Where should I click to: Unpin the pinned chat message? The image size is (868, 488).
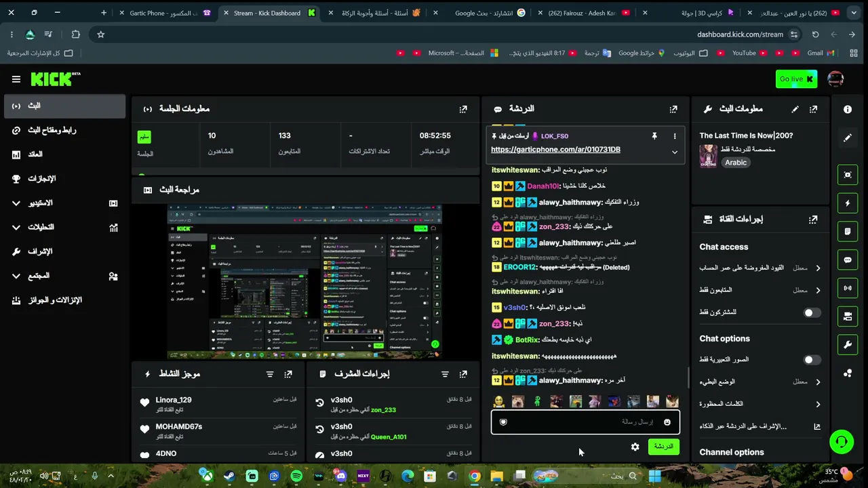pyautogui.click(x=654, y=136)
